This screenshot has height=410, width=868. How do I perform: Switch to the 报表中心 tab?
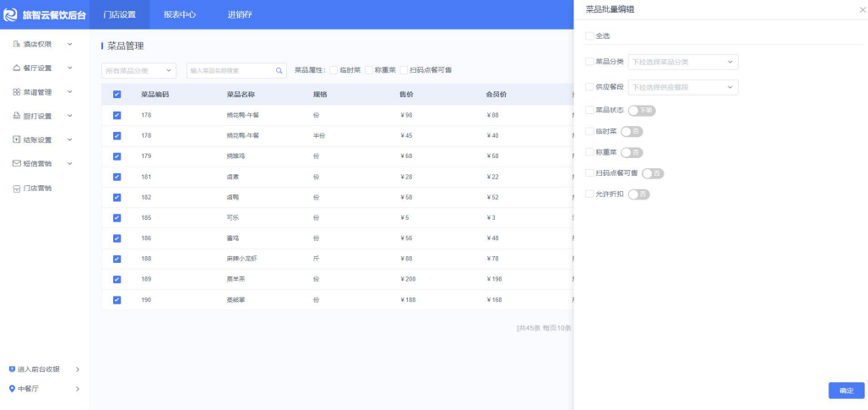179,15
